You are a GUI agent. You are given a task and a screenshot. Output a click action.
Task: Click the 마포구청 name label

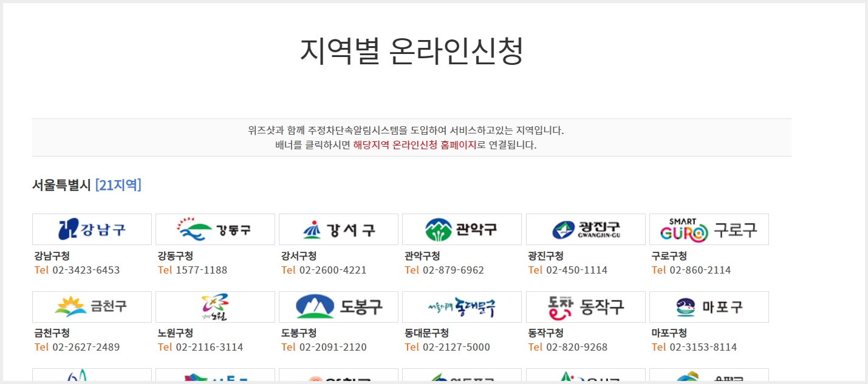tap(669, 333)
